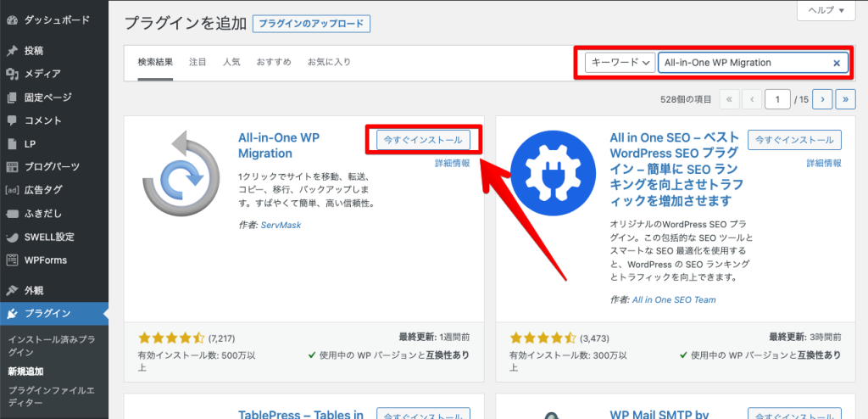Go to the next results page (›)
This screenshot has height=419, width=868.
tap(822, 100)
